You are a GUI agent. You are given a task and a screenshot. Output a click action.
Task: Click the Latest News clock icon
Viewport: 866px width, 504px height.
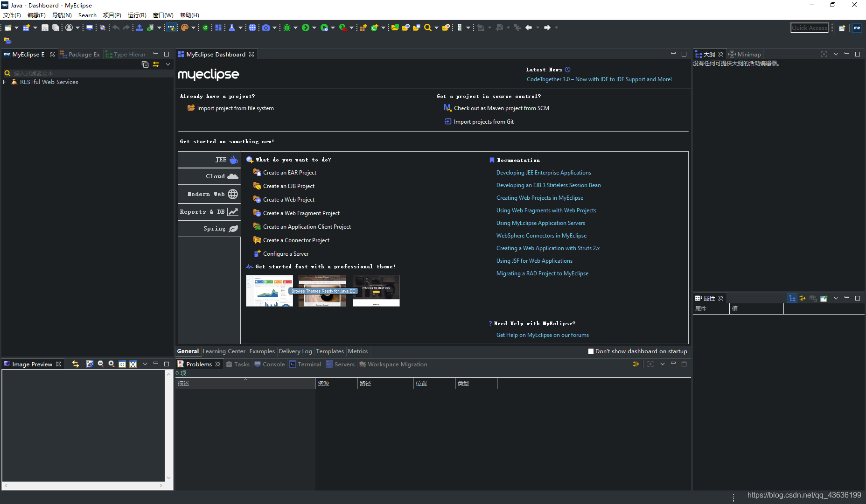tap(567, 70)
